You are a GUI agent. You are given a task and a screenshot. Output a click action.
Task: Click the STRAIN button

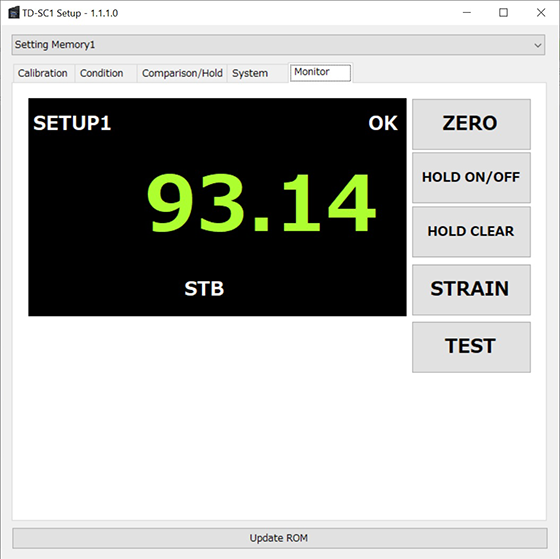[x=471, y=289]
